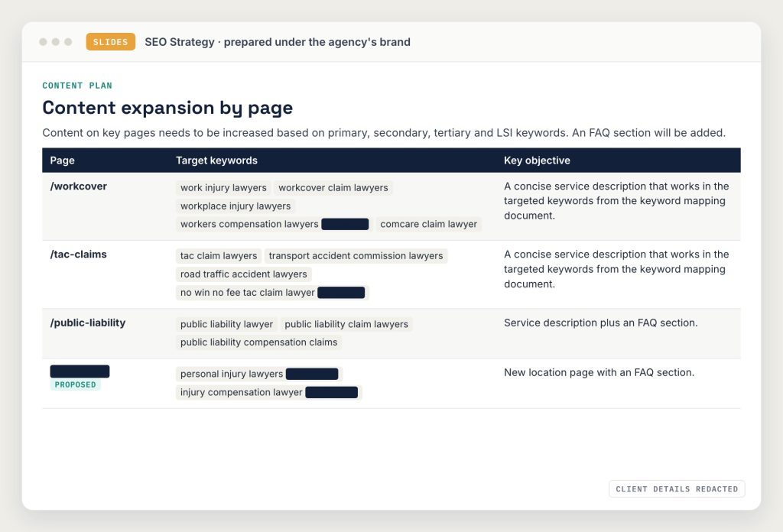Click the 'workcover claim lawyers' keyword chip
The width and height of the screenshot is (783, 532).
click(x=333, y=187)
